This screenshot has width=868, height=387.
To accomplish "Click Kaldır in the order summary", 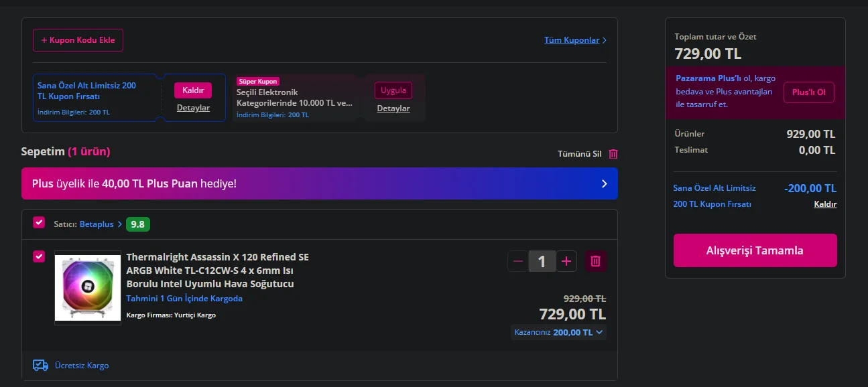I will coord(825,204).
